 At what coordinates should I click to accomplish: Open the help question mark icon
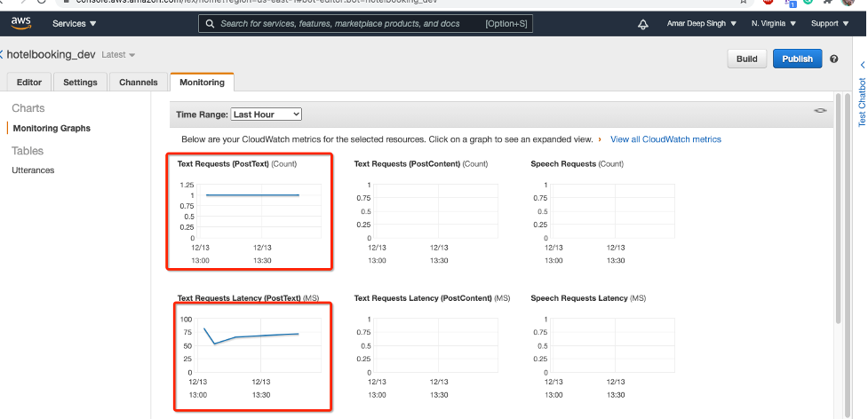pos(833,59)
